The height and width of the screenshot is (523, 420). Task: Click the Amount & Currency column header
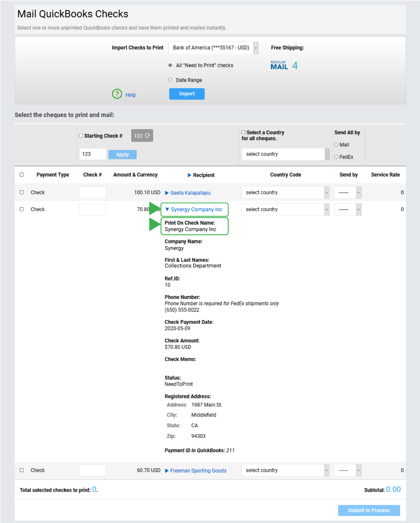[135, 175]
